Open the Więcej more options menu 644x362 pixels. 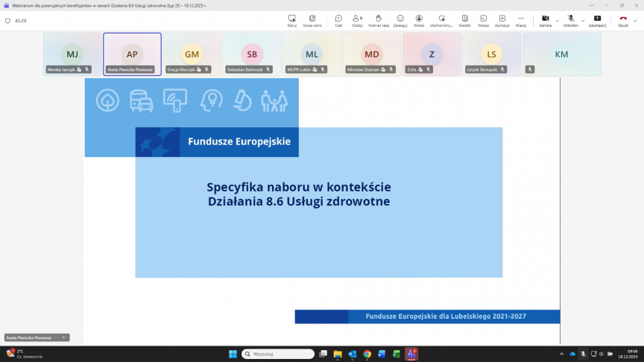point(520,20)
